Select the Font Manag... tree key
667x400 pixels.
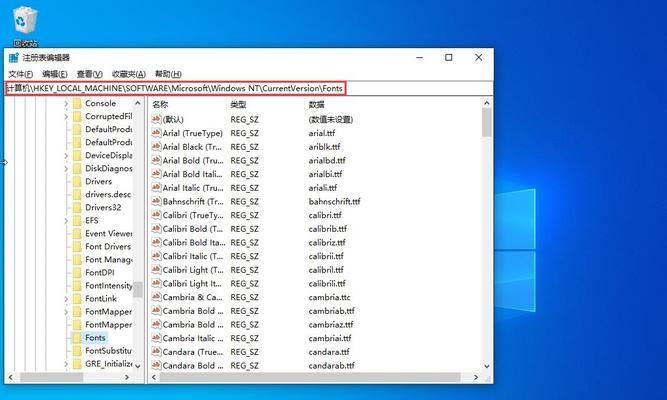pyautogui.click(x=108, y=260)
